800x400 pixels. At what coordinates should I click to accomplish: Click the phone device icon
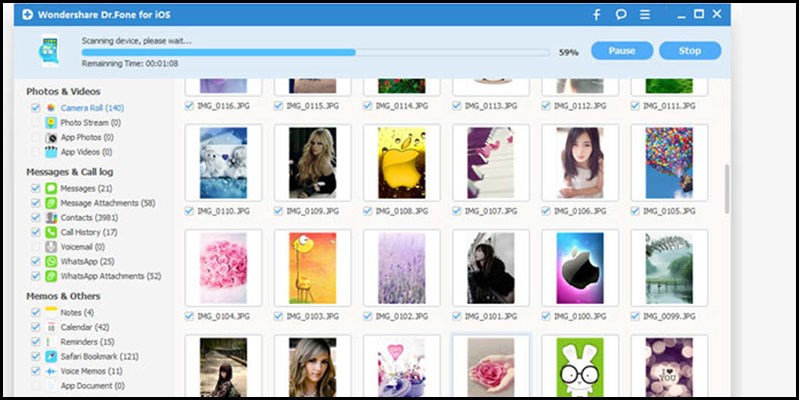tap(49, 51)
